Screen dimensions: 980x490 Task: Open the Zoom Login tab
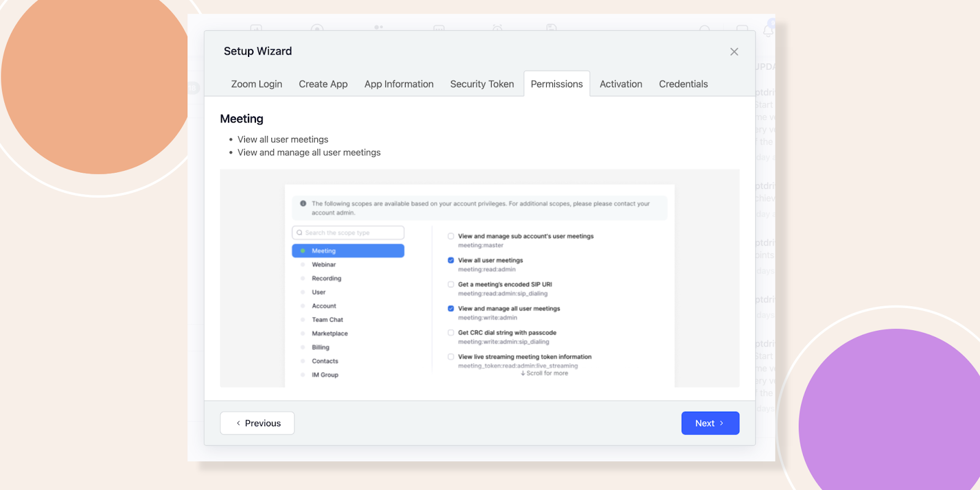click(257, 84)
